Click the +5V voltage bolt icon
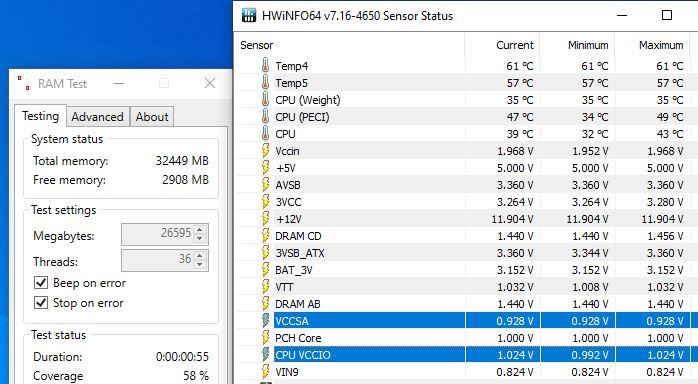This screenshot has width=698, height=384. [265, 168]
